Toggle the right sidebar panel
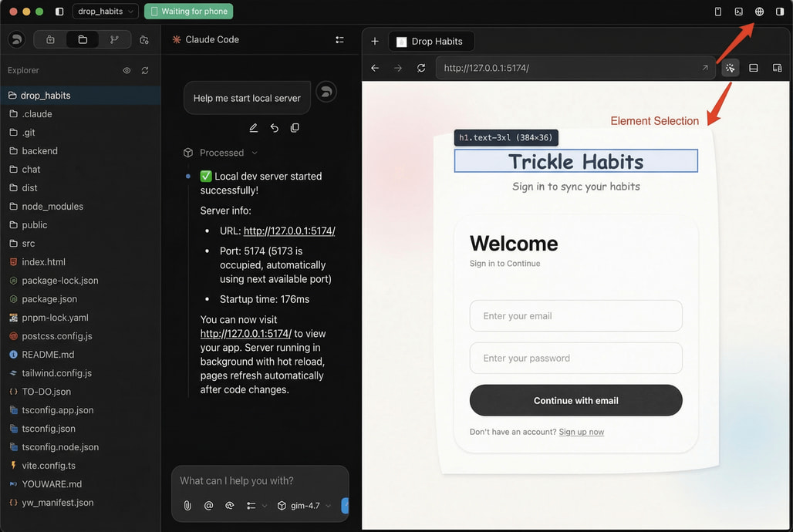The height and width of the screenshot is (532, 793). pos(779,12)
